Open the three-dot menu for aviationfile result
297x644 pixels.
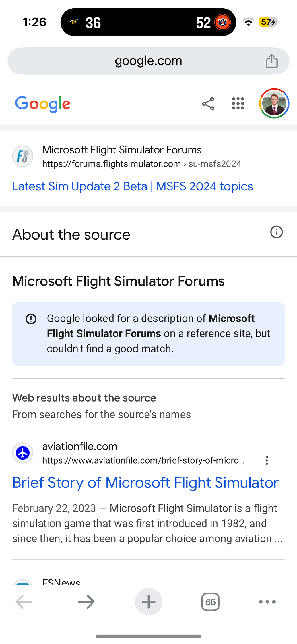tap(267, 460)
